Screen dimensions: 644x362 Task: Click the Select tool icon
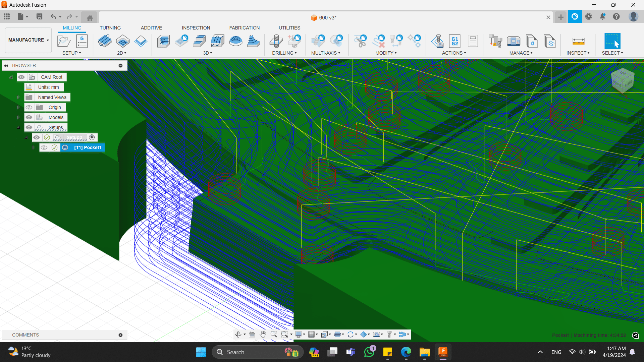coord(612,41)
